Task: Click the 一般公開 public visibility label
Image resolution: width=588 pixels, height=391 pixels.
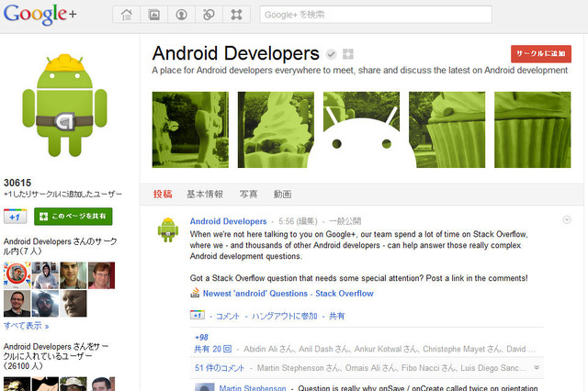Action: 345,221
